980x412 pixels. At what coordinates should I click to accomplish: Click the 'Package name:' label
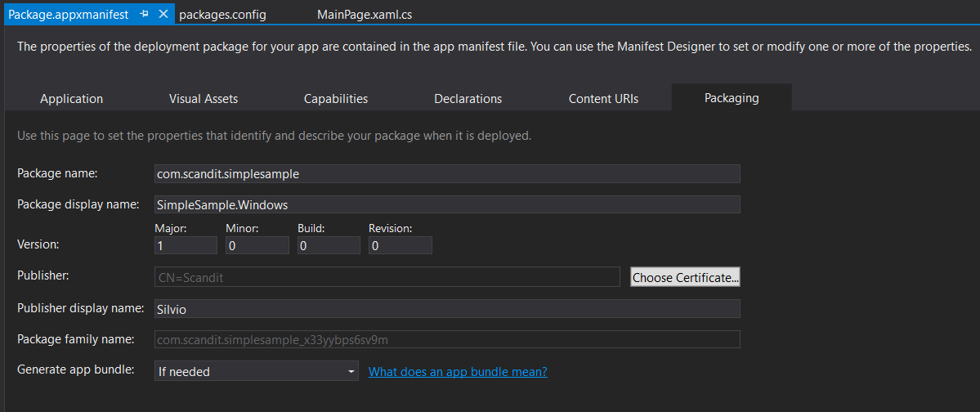click(x=57, y=173)
